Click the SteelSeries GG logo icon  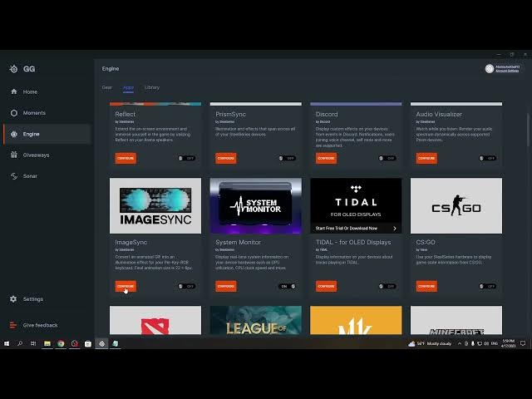pos(13,69)
